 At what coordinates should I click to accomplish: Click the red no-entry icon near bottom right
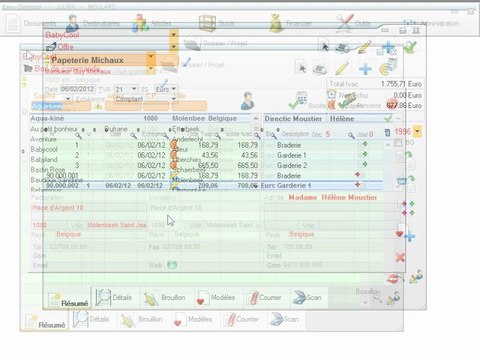pos(393,278)
